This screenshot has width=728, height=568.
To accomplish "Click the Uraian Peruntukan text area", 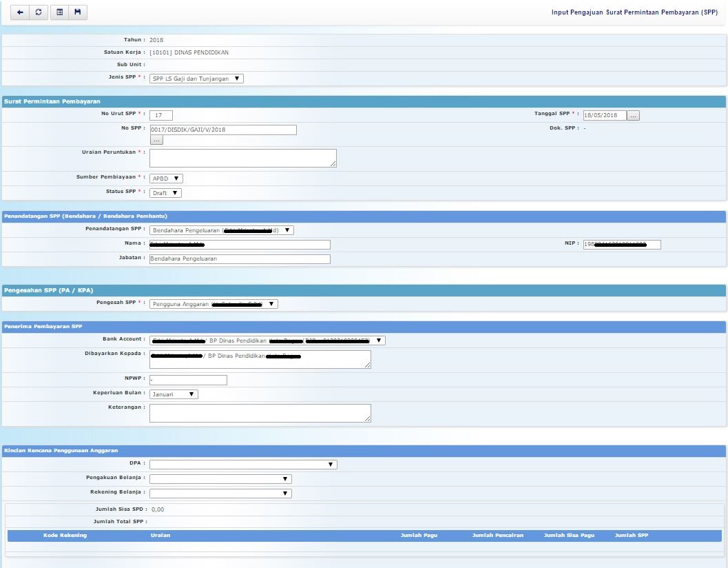I will tap(243, 158).
